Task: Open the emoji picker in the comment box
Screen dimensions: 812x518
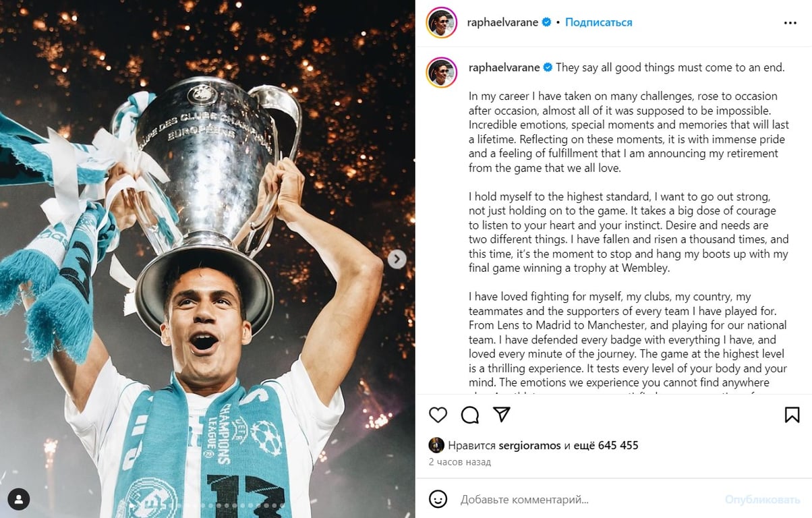Action: [438, 499]
